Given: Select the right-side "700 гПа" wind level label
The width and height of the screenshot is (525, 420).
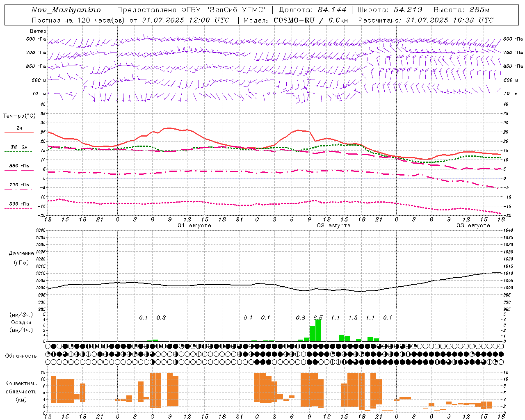Looking at the screenshot, I should [x=513, y=52].
